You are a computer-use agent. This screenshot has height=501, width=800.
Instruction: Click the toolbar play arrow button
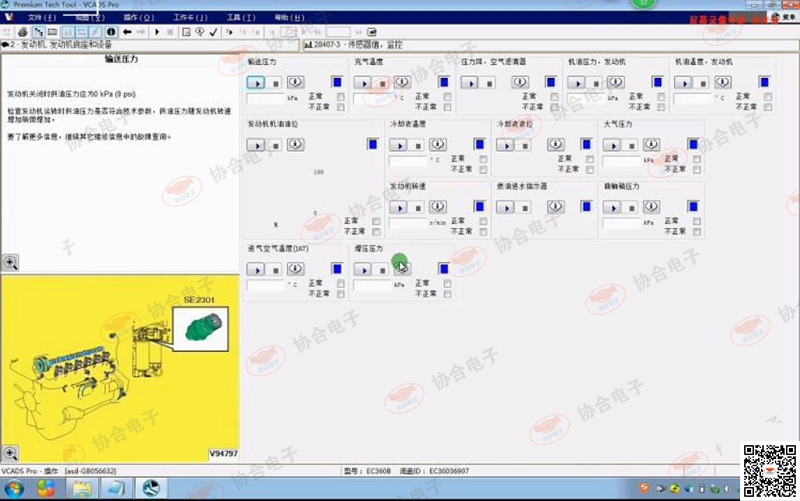pyautogui.click(x=157, y=32)
